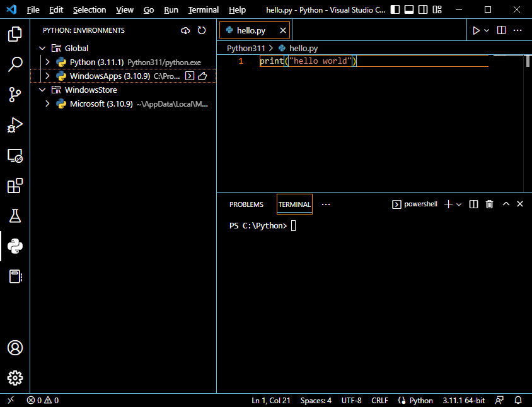Collapse the WindowsStore environments group
Viewport: 532px width, 407px height.
point(42,90)
